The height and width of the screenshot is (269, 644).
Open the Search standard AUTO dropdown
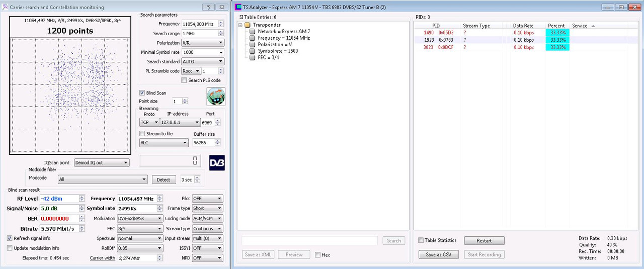[203, 61]
